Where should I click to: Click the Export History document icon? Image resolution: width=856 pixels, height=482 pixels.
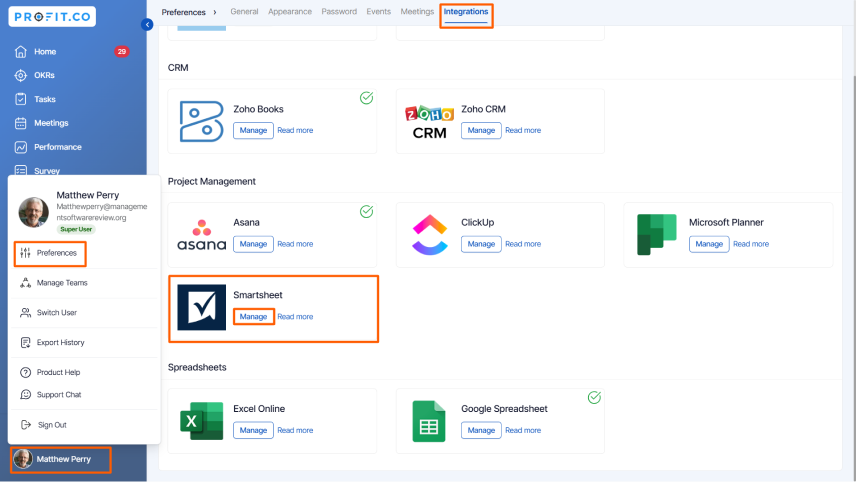click(x=25, y=342)
